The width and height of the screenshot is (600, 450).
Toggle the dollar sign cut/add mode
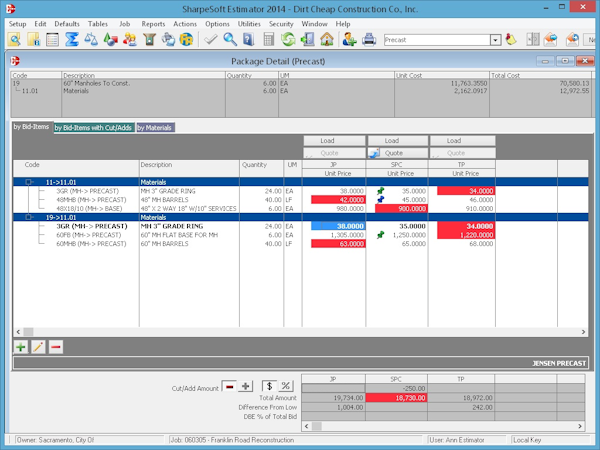(x=268, y=386)
